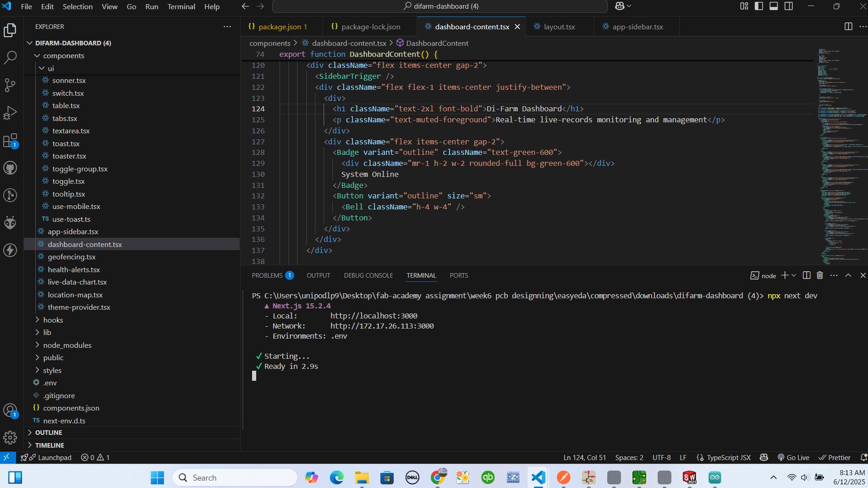Go back with the navigation arrow

pos(245,6)
